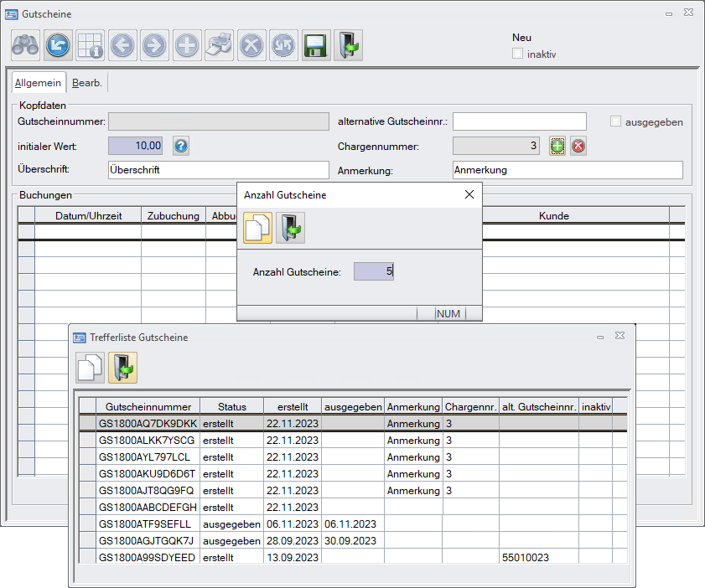Screen dimensions: 705x588
Task: Click the binoculars search icon
Action: point(25,45)
